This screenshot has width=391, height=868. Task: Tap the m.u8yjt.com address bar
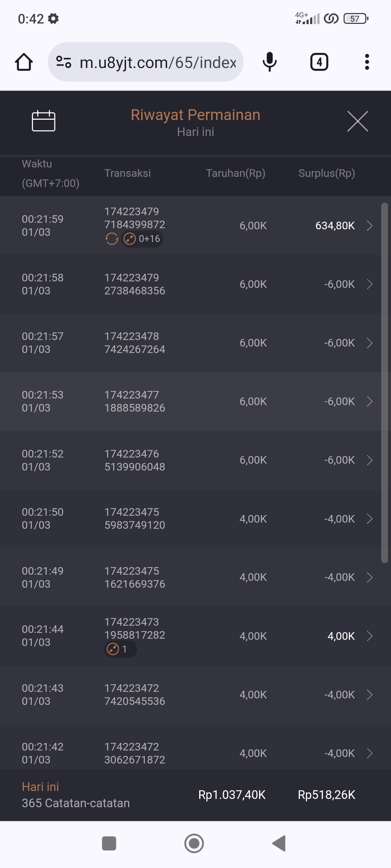click(x=157, y=62)
